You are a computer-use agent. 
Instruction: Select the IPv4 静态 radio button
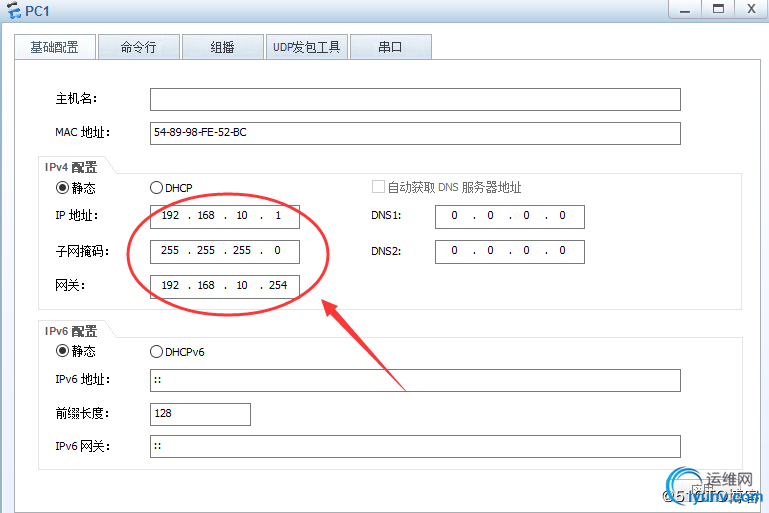(x=62, y=188)
